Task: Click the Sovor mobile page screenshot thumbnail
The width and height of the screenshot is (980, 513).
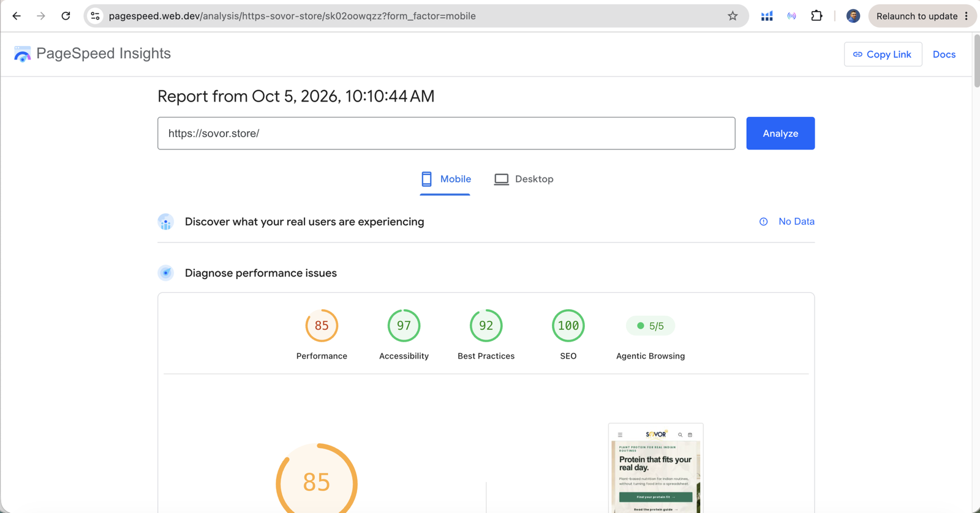Action: point(655,468)
